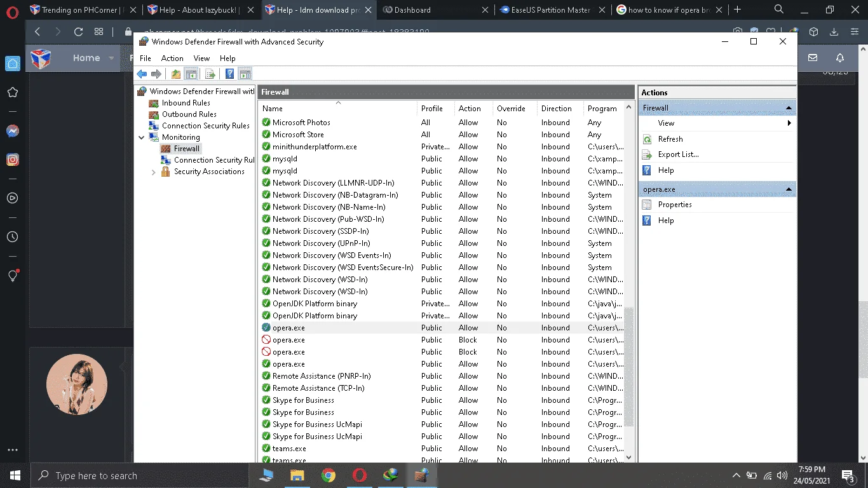Image resolution: width=868 pixels, height=488 pixels.
Task: Open the Action menu
Action: 172,58
